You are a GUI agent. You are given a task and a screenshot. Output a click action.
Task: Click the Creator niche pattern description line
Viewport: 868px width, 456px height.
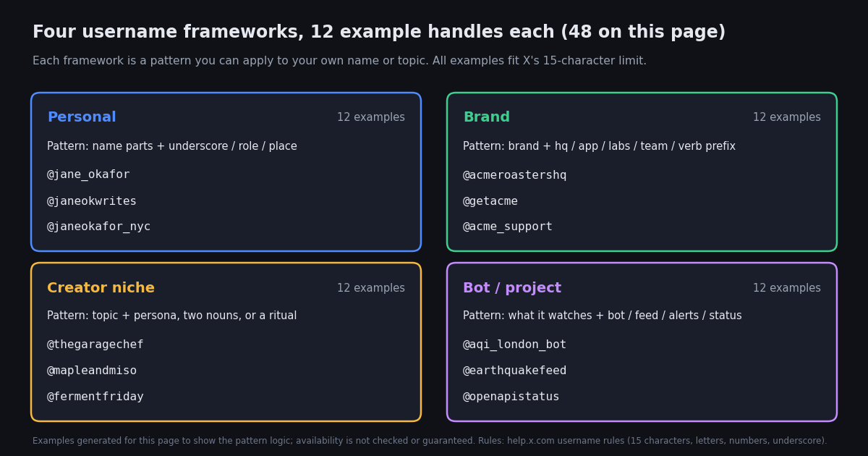[172, 316]
